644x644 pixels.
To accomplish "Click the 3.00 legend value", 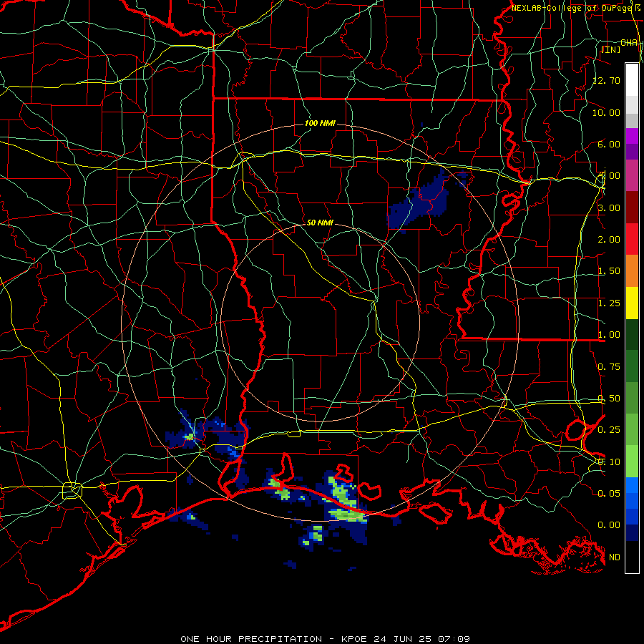I will coord(609,208).
